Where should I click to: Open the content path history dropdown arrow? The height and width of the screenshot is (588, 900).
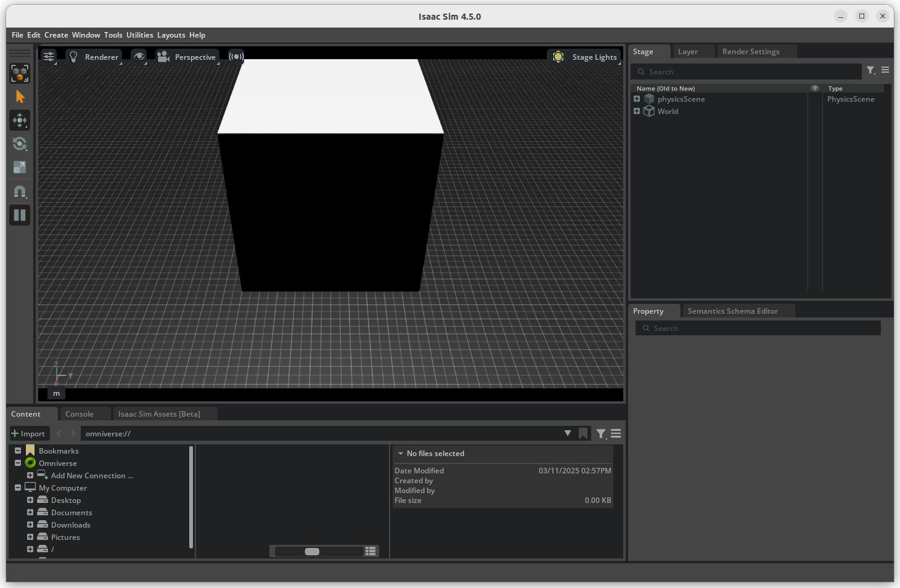pos(568,433)
